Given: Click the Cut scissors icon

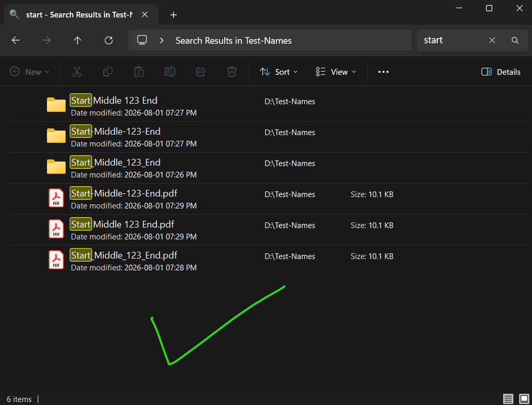Looking at the screenshot, I should click(x=77, y=71).
